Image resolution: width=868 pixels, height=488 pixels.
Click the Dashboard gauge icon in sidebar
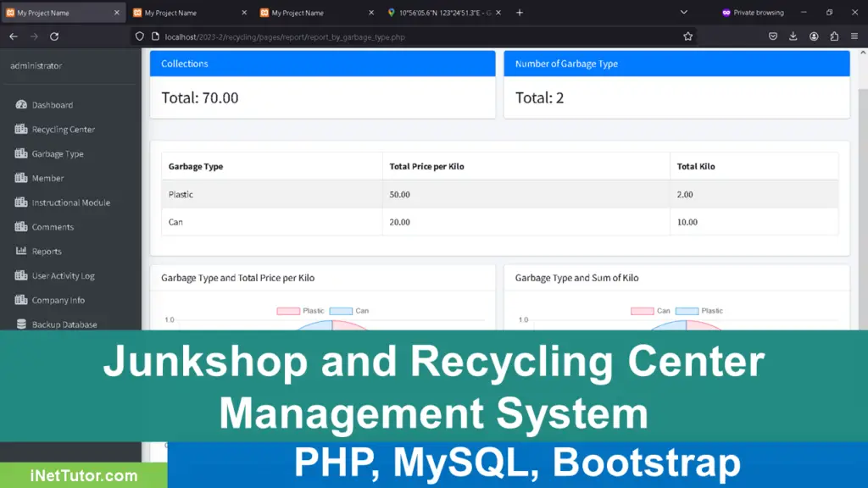(21, 105)
